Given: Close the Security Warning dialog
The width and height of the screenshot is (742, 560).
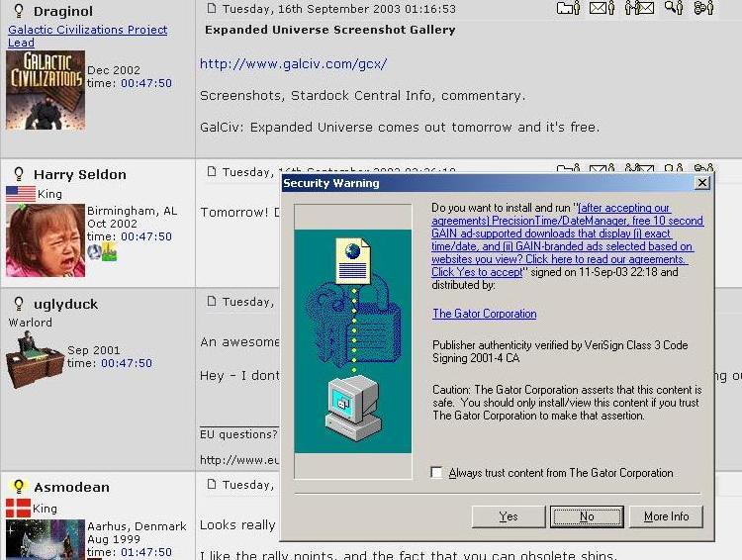Looking at the screenshot, I should coord(701,183).
